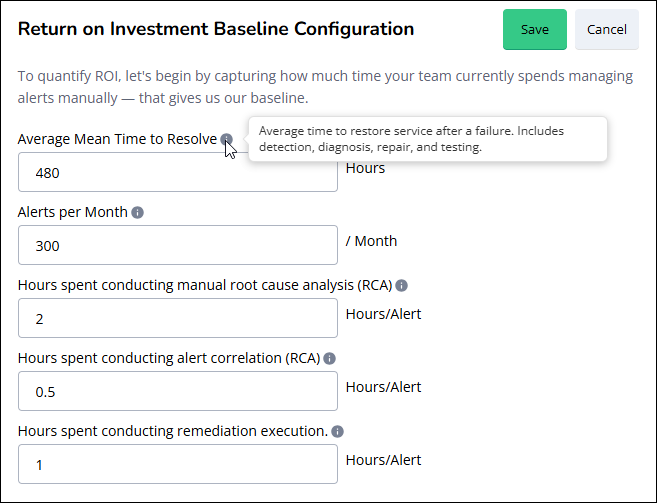This screenshot has height=503, width=657.
Task: Click the 'Hours spent conducting manual root cause analysis' label
Action: tap(205, 285)
